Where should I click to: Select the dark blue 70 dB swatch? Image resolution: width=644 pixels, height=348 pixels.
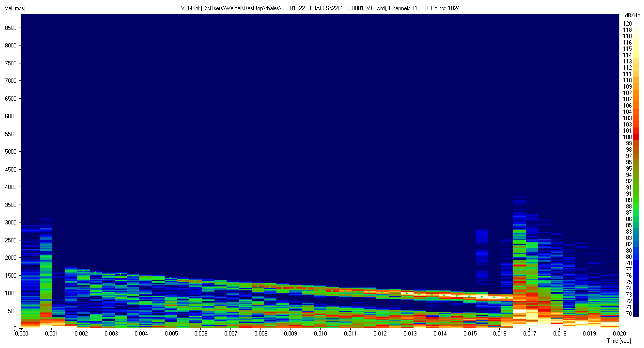636,313
